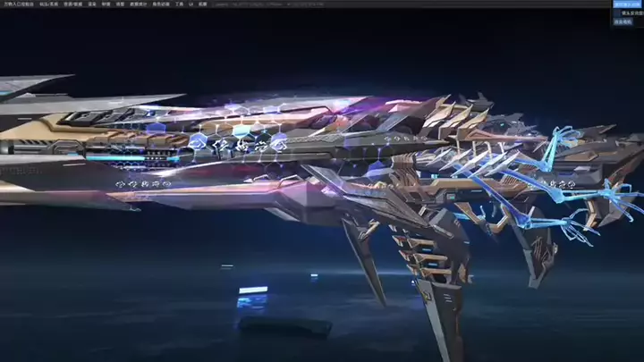Click the gray button below the checkbox

tap(623, 21)
